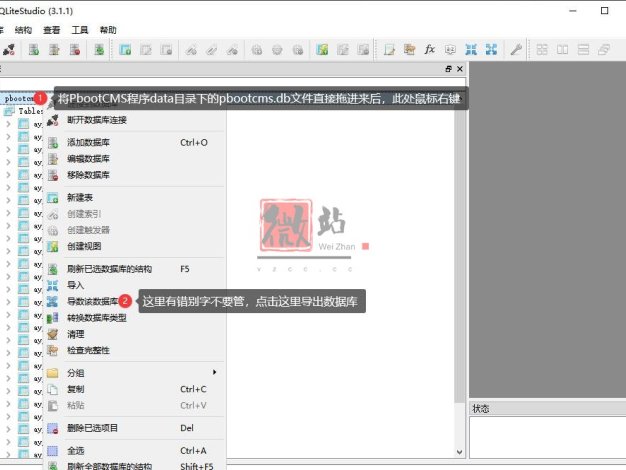Choose 检查完整性 in context menu
This screenshot has width=626, height=470.
click(x=135, y=350)
